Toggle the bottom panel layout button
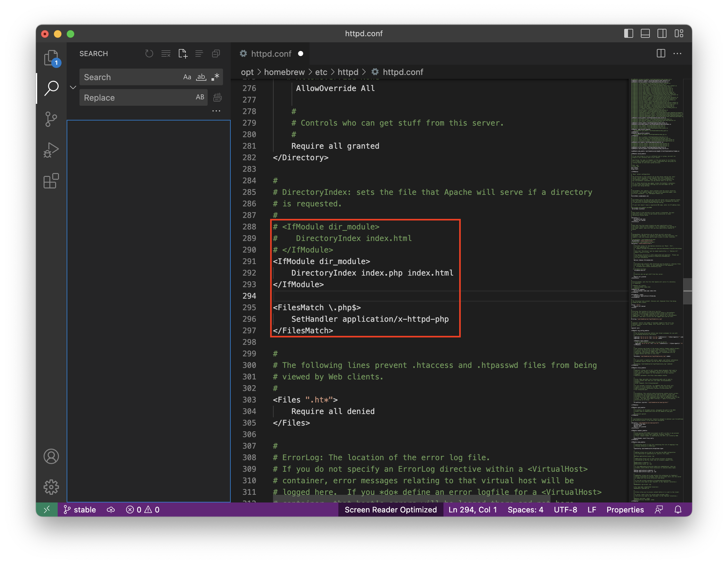The image size is (728, 564). pyautogui.click(x=645, y=33)
